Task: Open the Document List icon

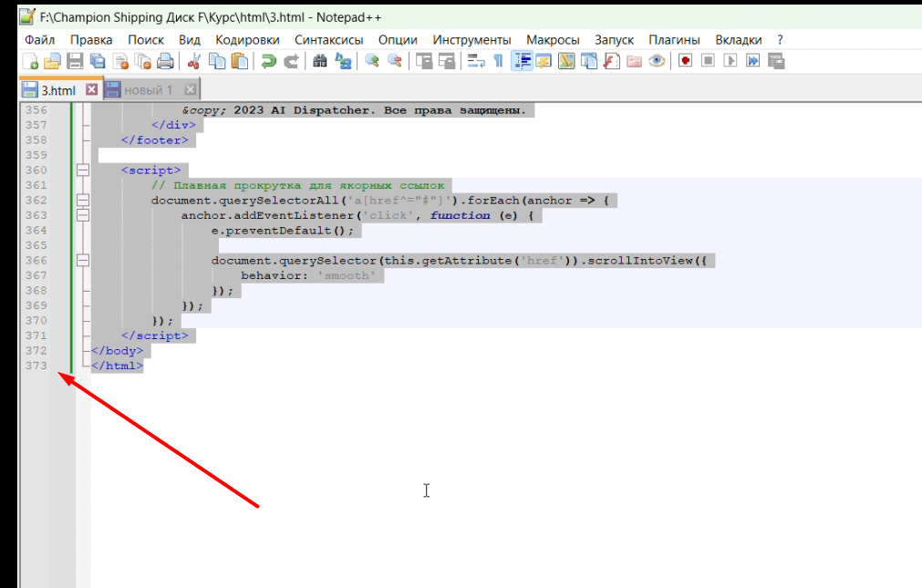Action: click(x=588, y=61)
